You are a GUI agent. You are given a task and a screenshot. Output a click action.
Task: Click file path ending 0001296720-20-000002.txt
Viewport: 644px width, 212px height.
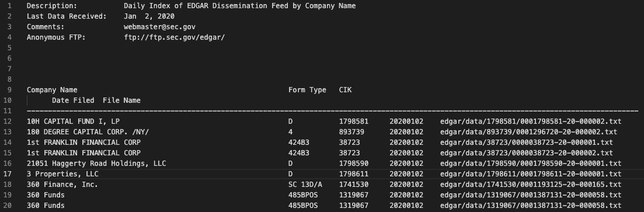[x=528, y=133]
